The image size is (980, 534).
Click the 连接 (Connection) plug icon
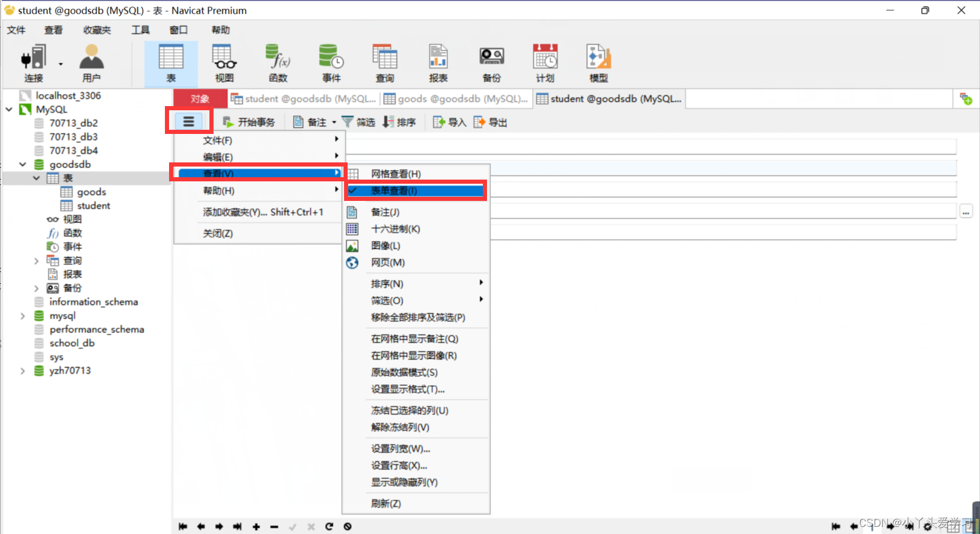click(34, 63)
